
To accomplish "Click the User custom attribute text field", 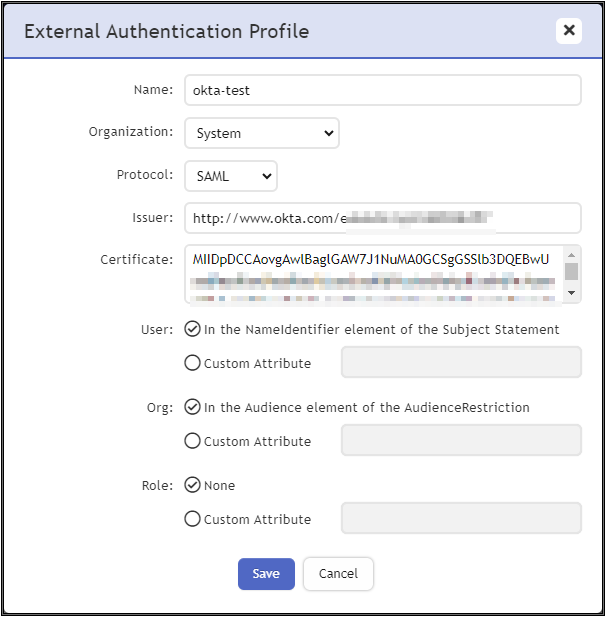I will (x=461, y=363).
